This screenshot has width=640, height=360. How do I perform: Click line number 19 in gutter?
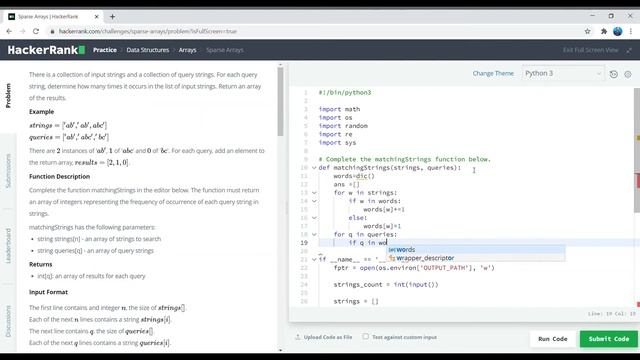(x=304, y=242)
